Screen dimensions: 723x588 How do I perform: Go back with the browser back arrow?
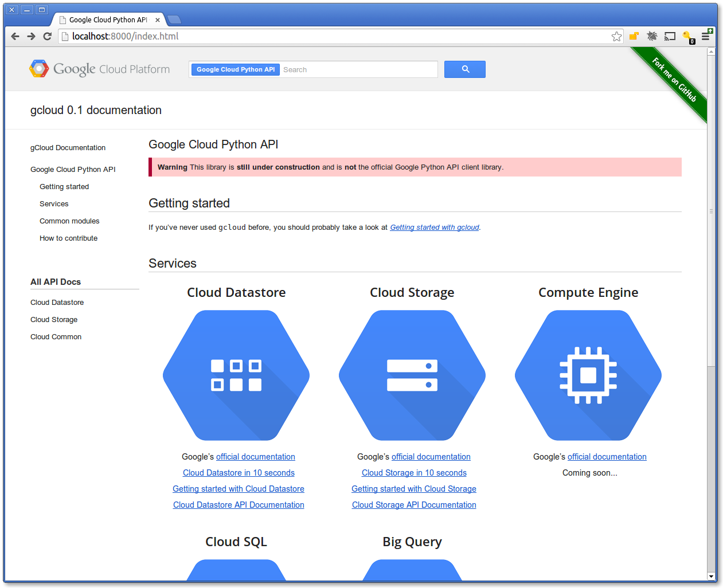click(15, 36)
